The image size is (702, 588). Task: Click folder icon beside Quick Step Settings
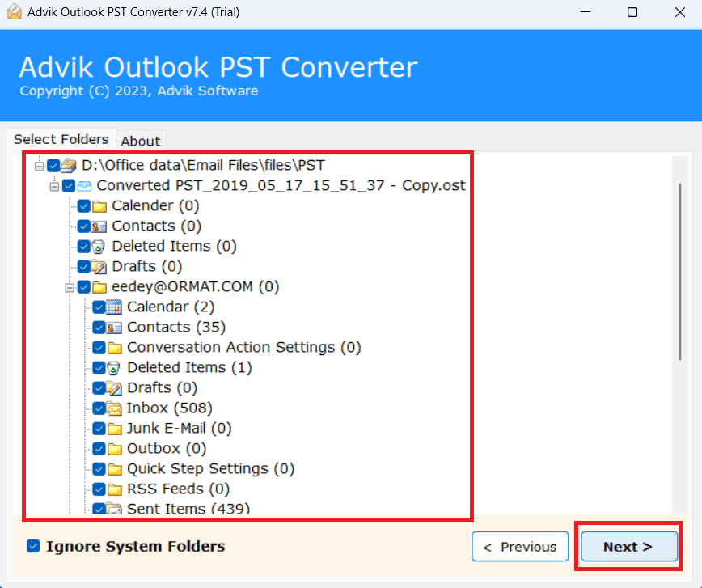(x=115, y=469)
